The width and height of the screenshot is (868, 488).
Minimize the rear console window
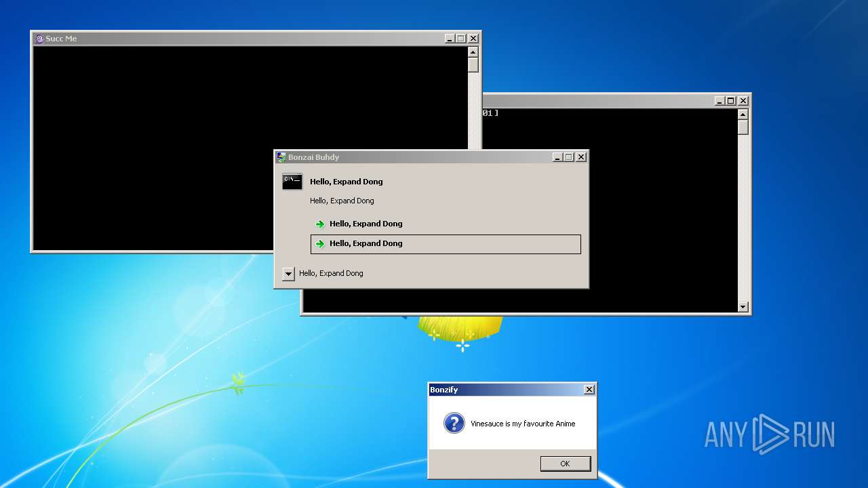click(x=719, y=101)
